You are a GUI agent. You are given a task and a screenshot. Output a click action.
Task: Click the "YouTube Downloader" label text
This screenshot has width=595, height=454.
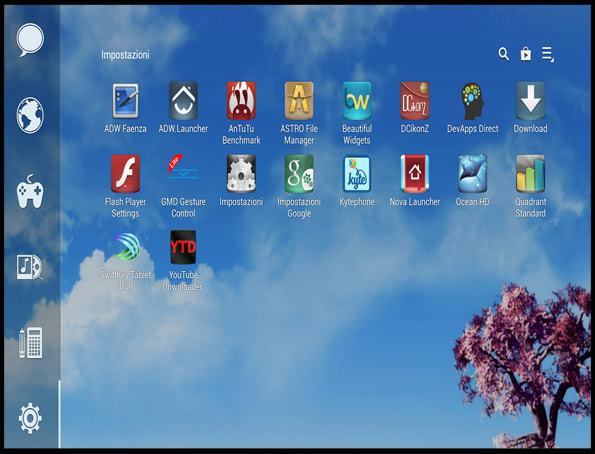pyautogui.click(x=183, y=280)
